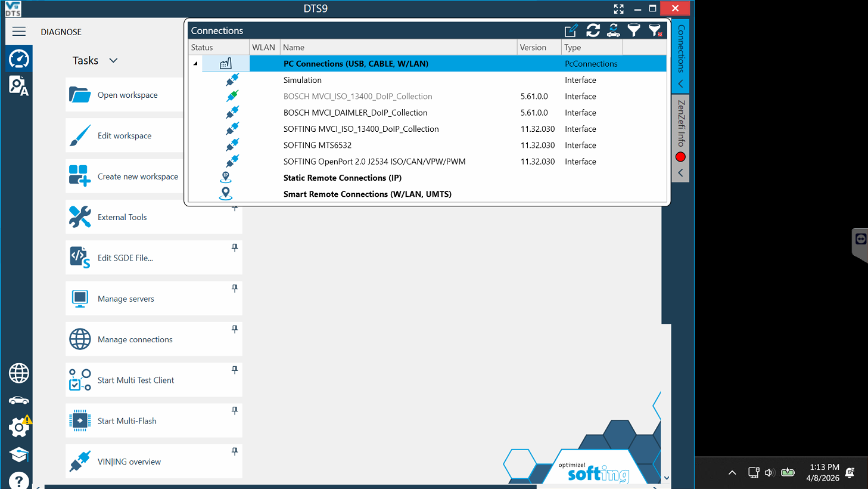Click the filter funnel icon in Connections
Screen dimensions: 868x489
(634, 30)
